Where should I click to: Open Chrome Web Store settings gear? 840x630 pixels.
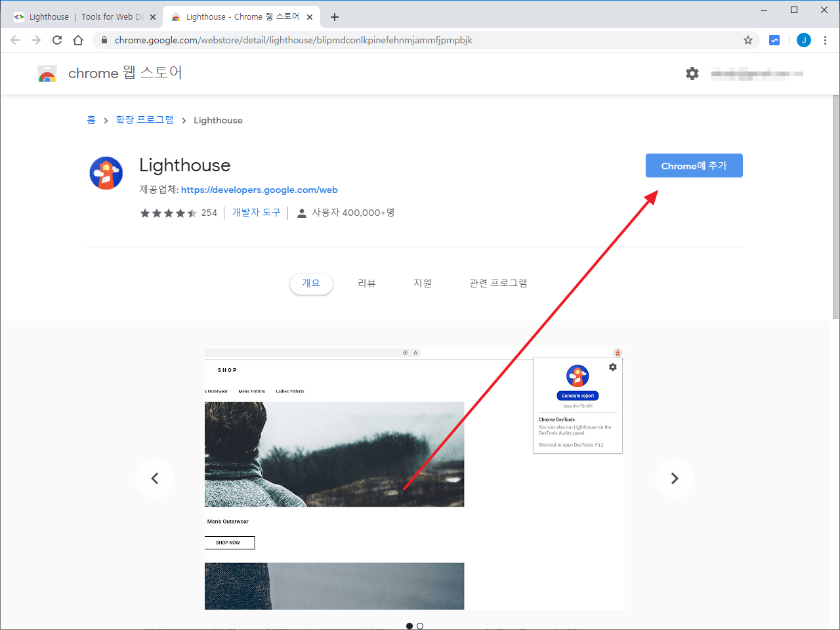[692, 73]
